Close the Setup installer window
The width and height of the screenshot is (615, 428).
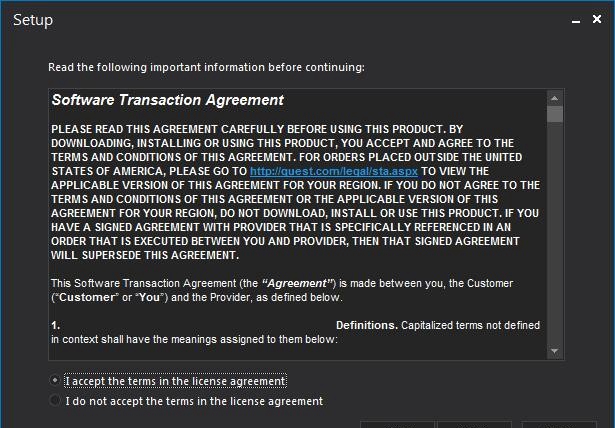pos(597,19)
